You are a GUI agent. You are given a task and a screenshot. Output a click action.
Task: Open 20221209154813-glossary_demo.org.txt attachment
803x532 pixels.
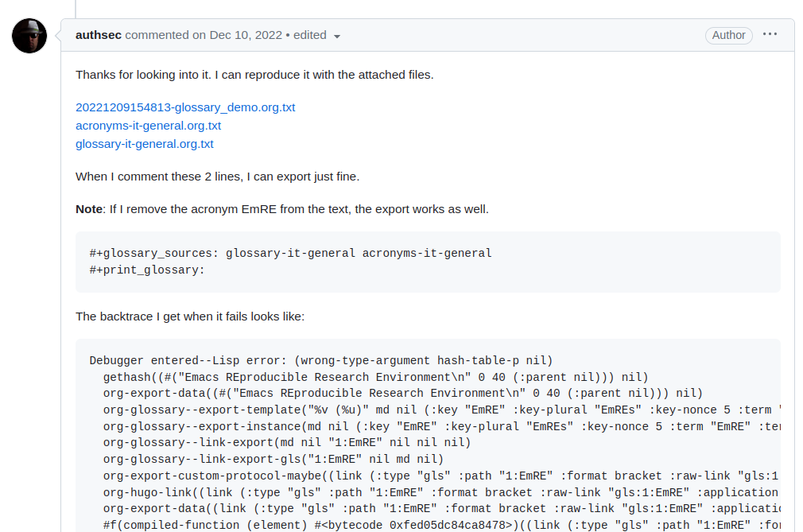185,107
